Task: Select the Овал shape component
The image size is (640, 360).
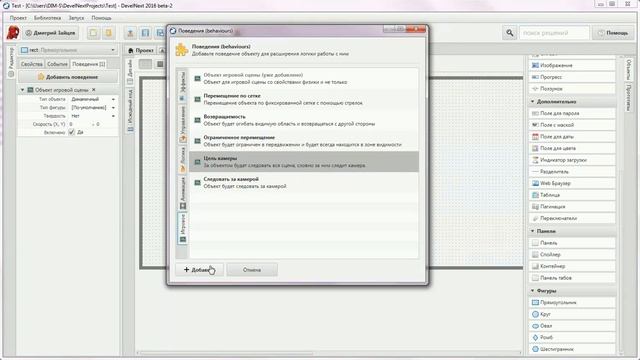Action: (572, 326)
